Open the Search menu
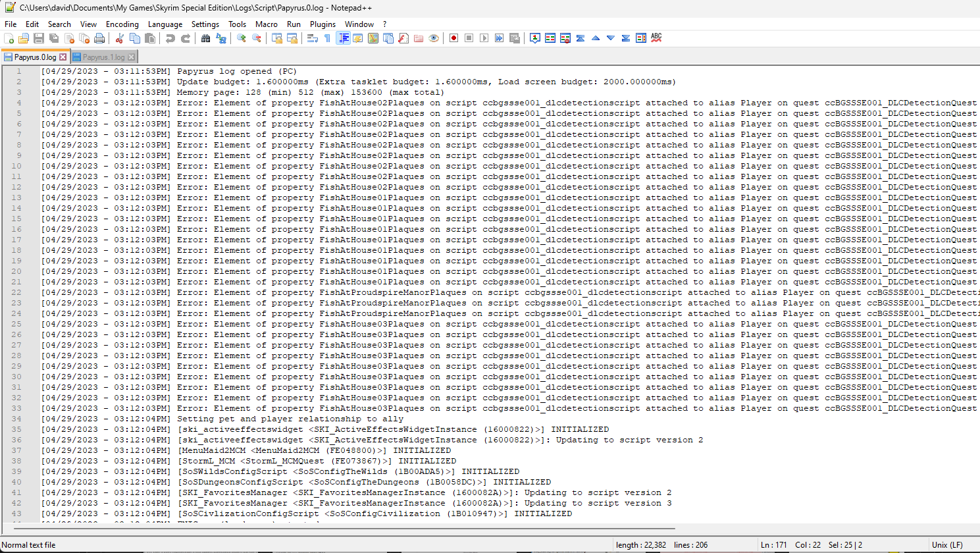 59,24
